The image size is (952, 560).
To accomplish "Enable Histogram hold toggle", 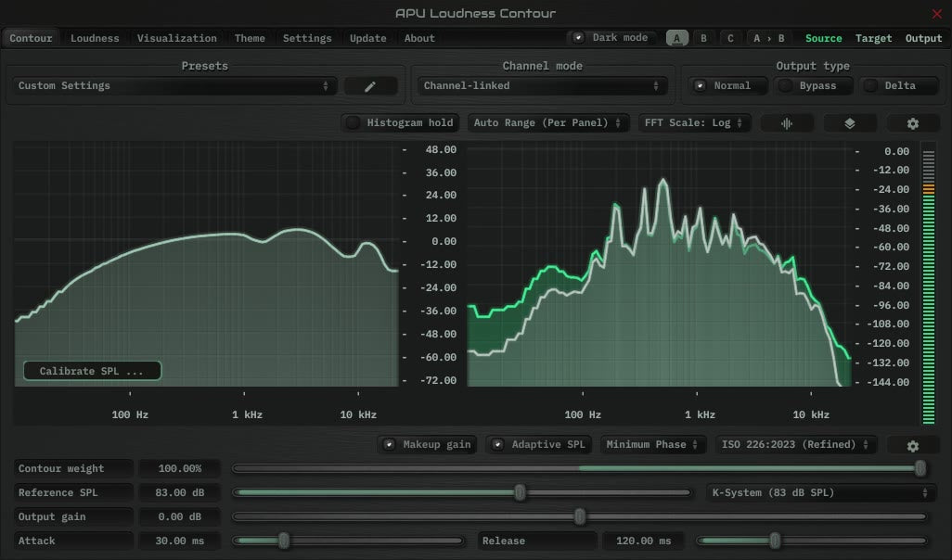I will (401, 122).
